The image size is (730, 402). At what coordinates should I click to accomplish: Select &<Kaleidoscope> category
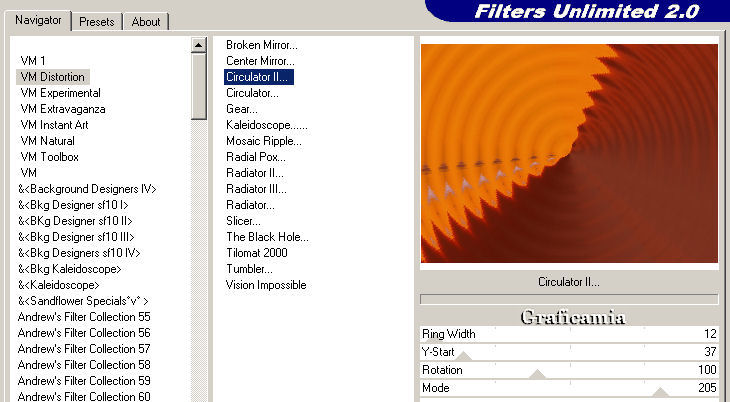point(59,285)
